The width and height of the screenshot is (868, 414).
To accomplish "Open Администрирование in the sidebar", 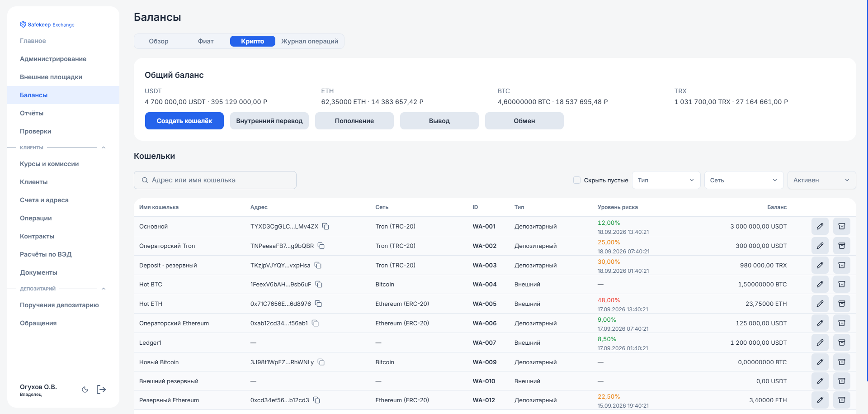I will tap(63, 59).
